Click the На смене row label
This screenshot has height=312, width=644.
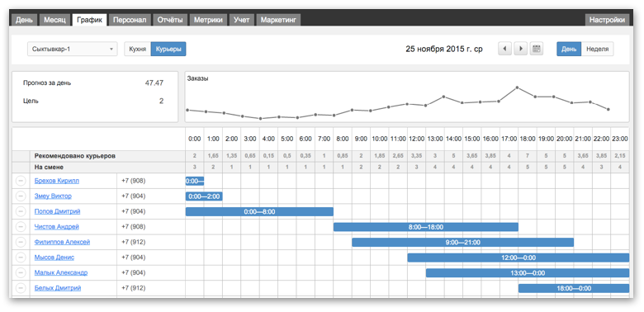pos(49,167)
